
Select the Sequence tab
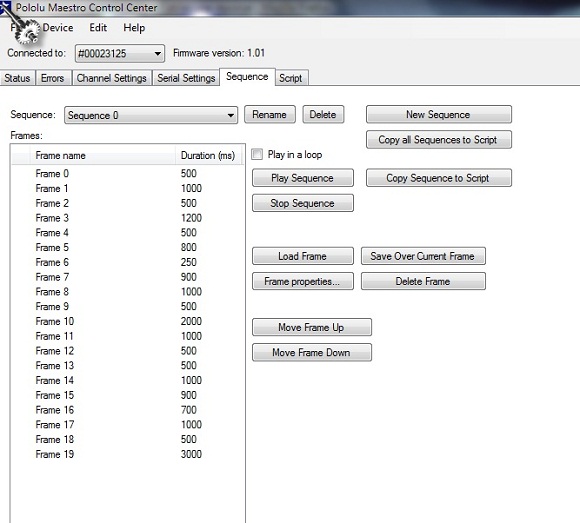click(x=247, y=77)
